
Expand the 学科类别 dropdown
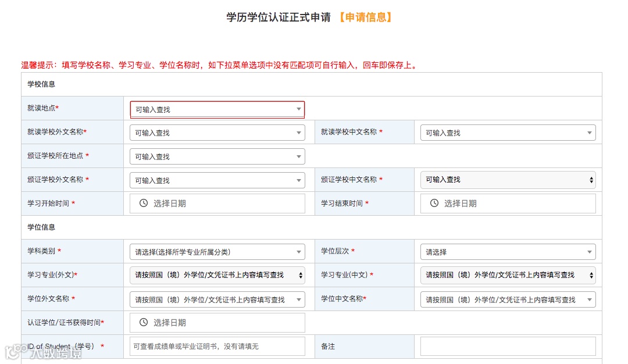coord(217,252)
